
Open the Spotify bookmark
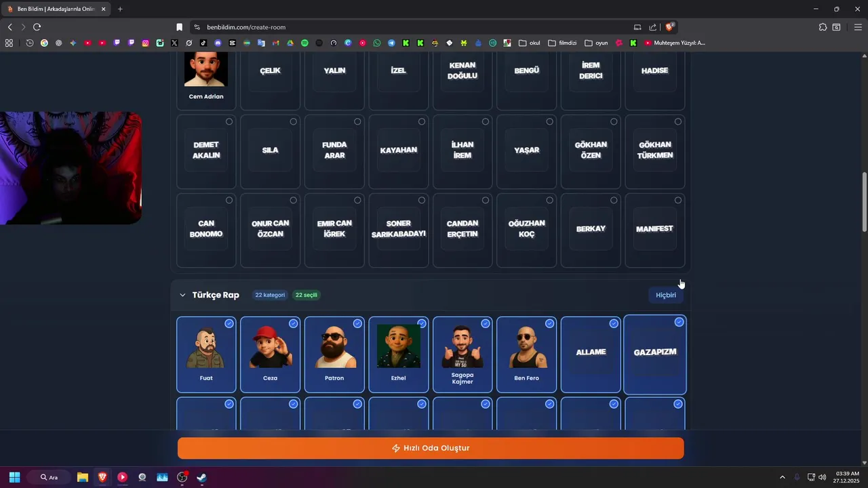pyautogui.click(x=304, y=43)
